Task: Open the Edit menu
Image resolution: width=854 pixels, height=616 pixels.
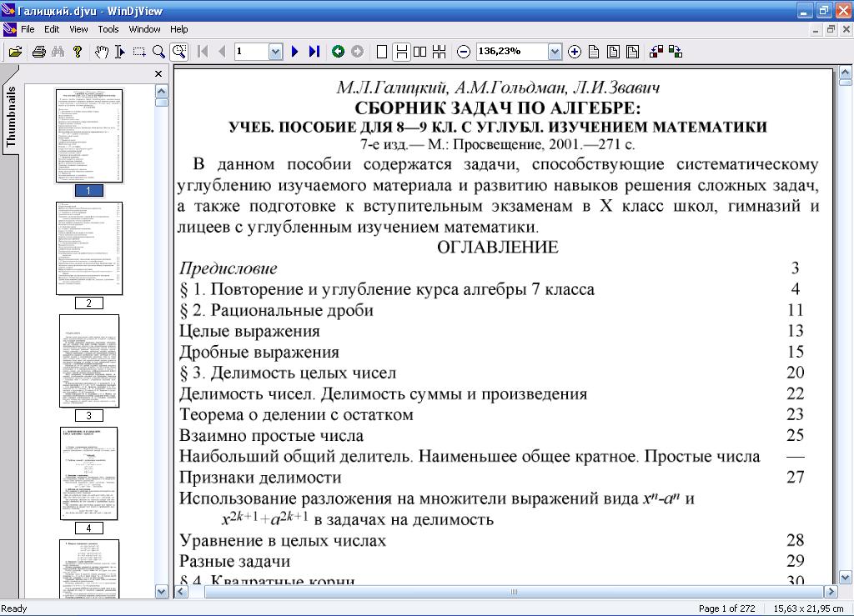Action: pyautogui.click(x=52, y=29)
